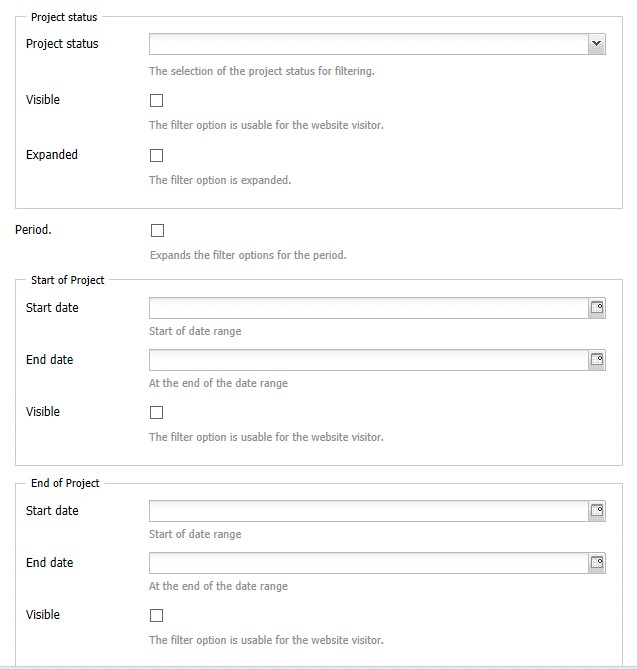Screen dimensions: 637x670
Task: Click the End of Project group title
Action: pos(65,483)
